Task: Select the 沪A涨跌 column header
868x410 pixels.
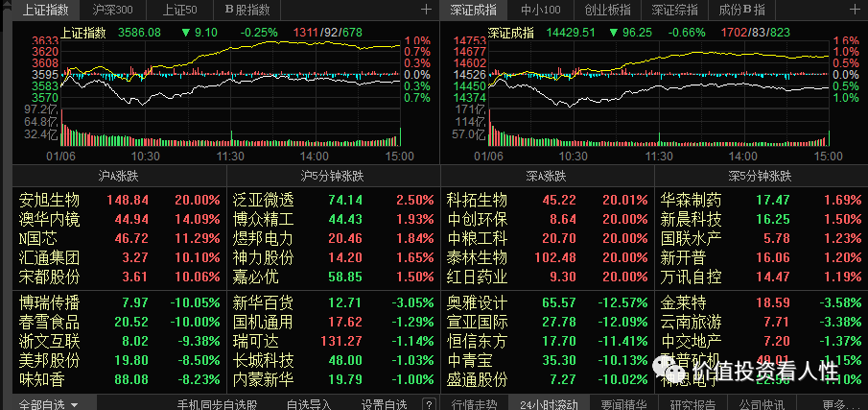Action: pyautogui.click(x=119, y=177)
